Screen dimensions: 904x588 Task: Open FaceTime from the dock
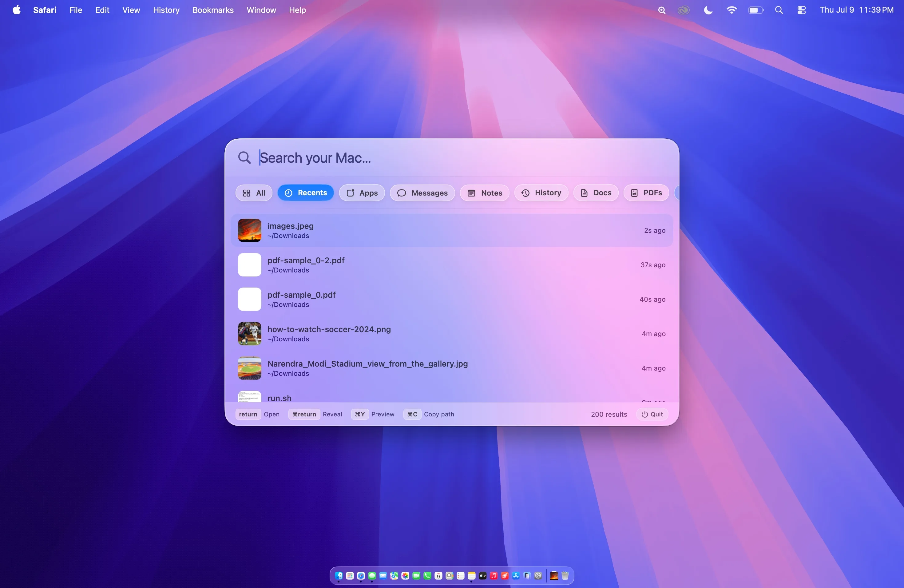[x=416, y=576]
